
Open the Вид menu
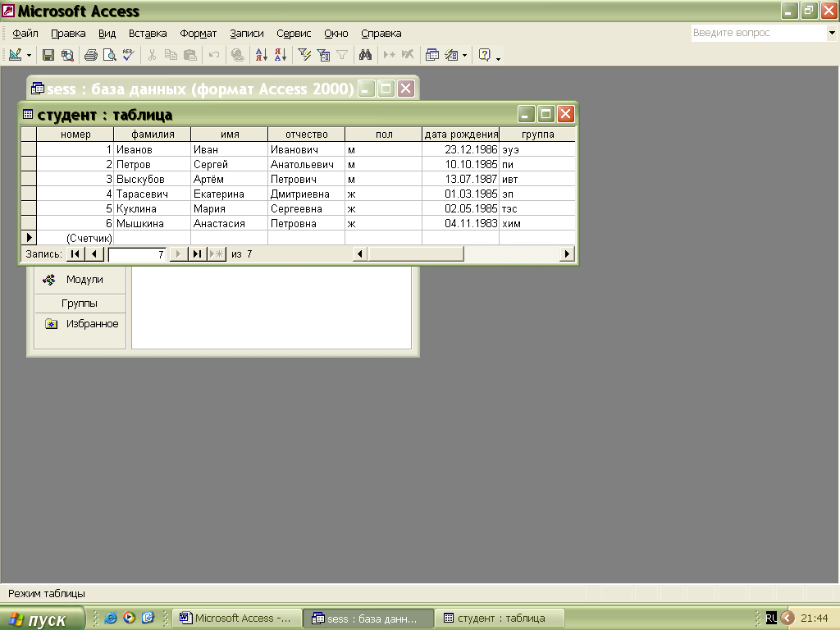tap(107, 33)
